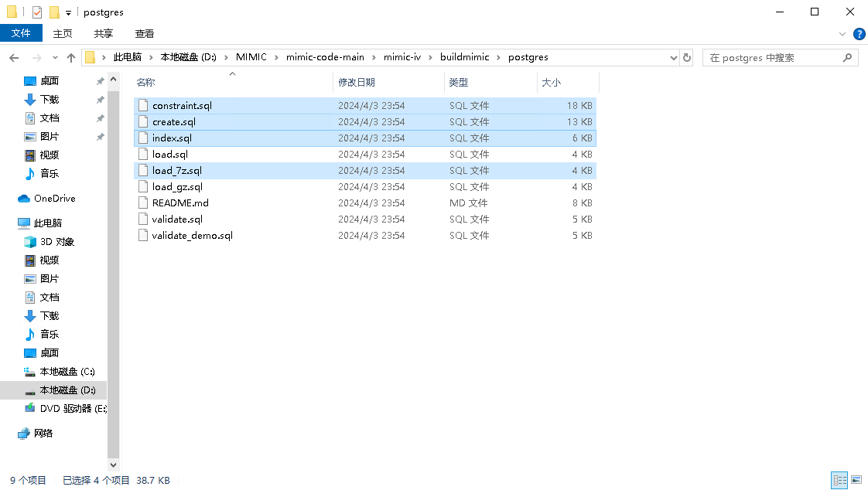Expand the address bar history dropdown
The image size is (868, 490).
click(673, 57)
